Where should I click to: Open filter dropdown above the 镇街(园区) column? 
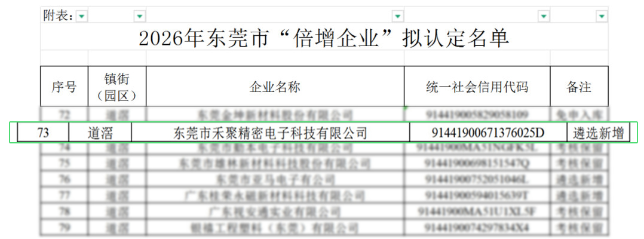click(x=140, y=16)
